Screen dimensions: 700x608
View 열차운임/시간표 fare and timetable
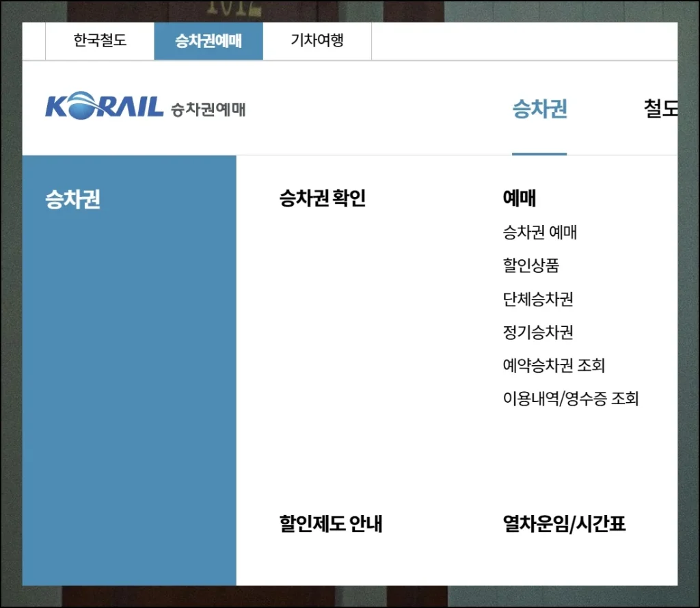(x=564, y=524)
